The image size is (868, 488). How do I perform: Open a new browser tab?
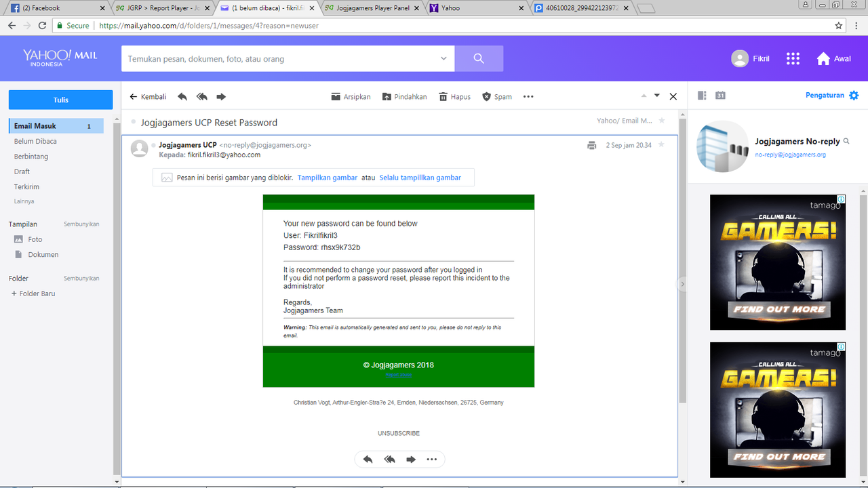[x=646, y=8]
